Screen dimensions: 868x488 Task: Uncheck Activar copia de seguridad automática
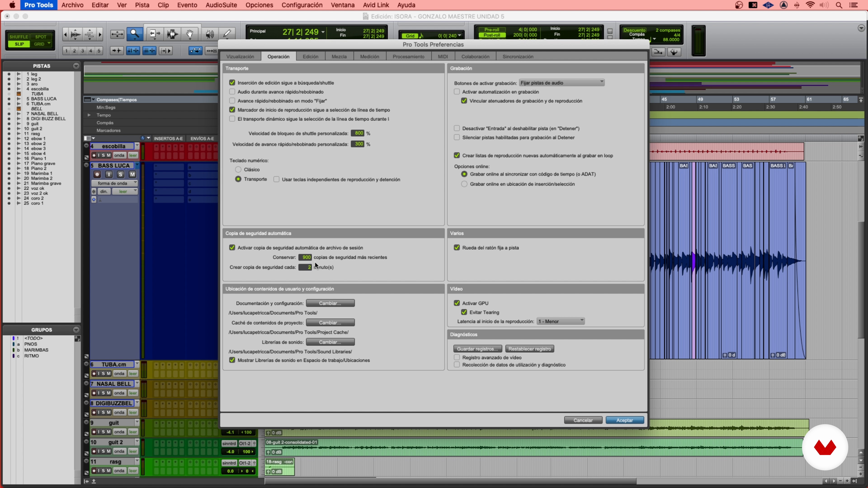coord(232,248)
